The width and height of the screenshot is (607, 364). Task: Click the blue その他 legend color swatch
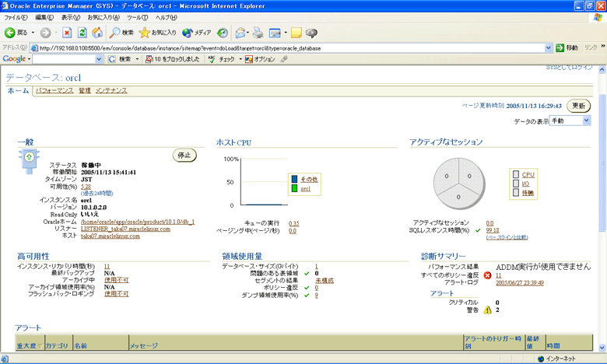(294, 179)
